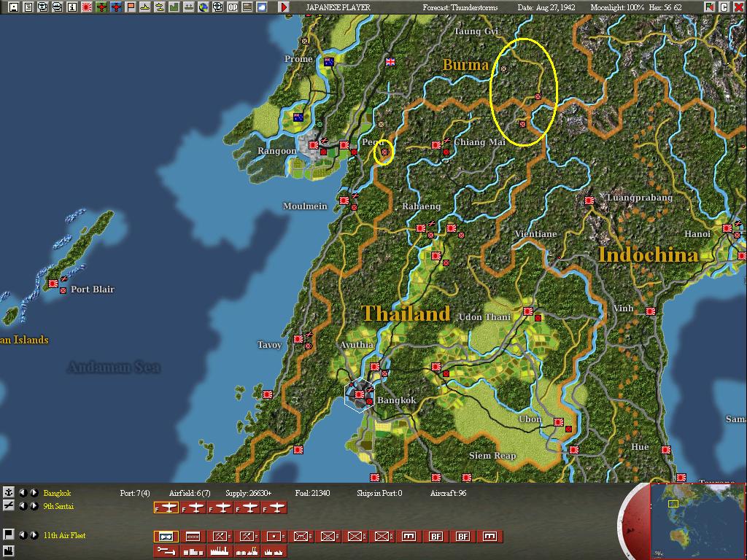Click the rising sun flag toolbar icon
Screen dimensions: 747x560
click(x=87, y=7)
